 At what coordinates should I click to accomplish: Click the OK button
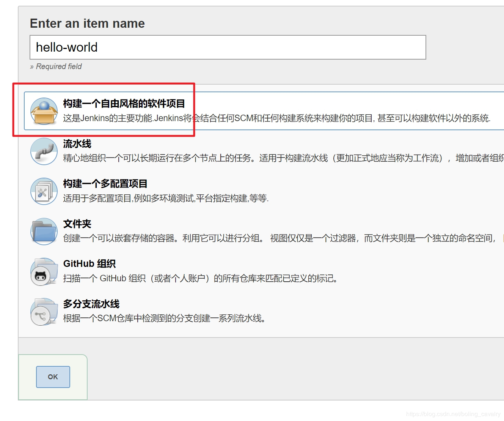53,377
